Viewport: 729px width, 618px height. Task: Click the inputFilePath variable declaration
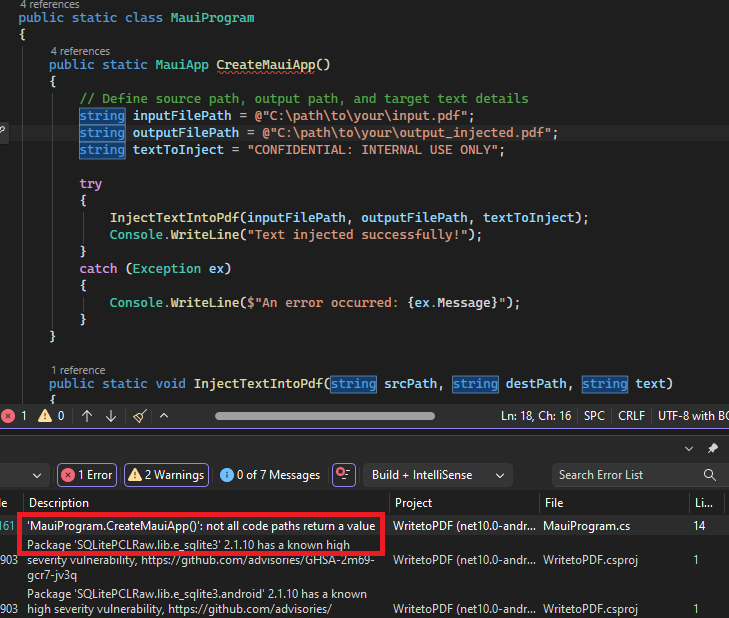182,115
